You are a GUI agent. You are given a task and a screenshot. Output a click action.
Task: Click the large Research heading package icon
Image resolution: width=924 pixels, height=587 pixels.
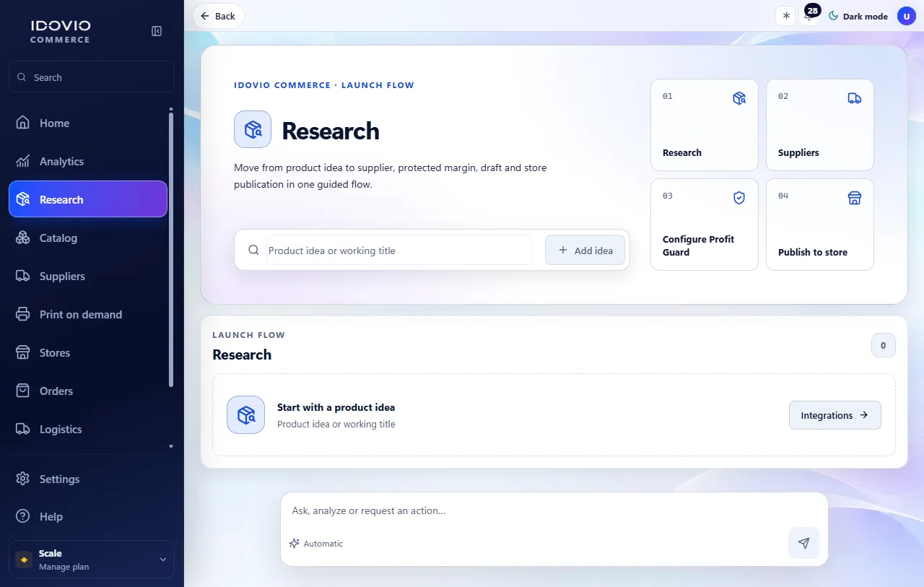click(253, 129)
